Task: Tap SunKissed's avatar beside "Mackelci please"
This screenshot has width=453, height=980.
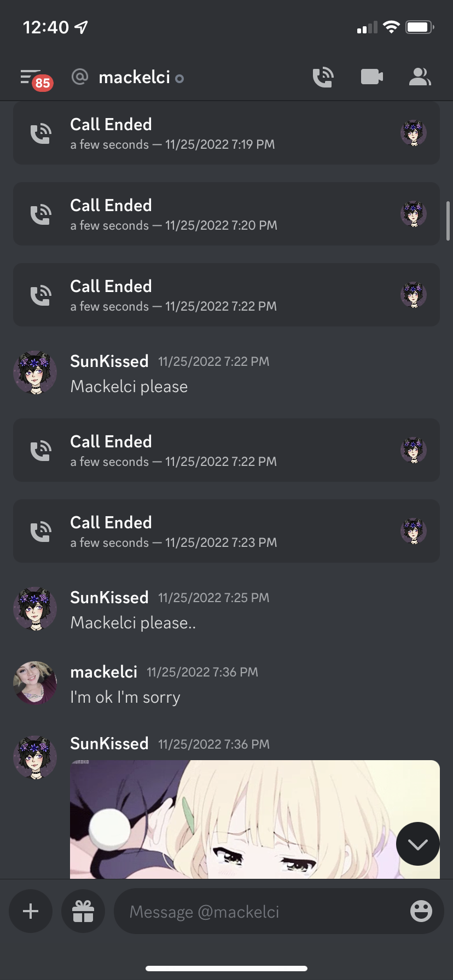Action: click(35, 372)
